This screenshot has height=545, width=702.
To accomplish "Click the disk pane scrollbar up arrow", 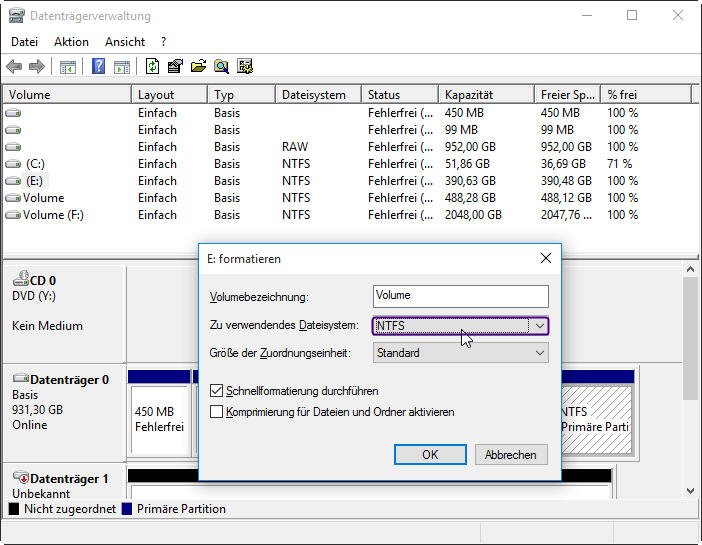I will point(690,270).
